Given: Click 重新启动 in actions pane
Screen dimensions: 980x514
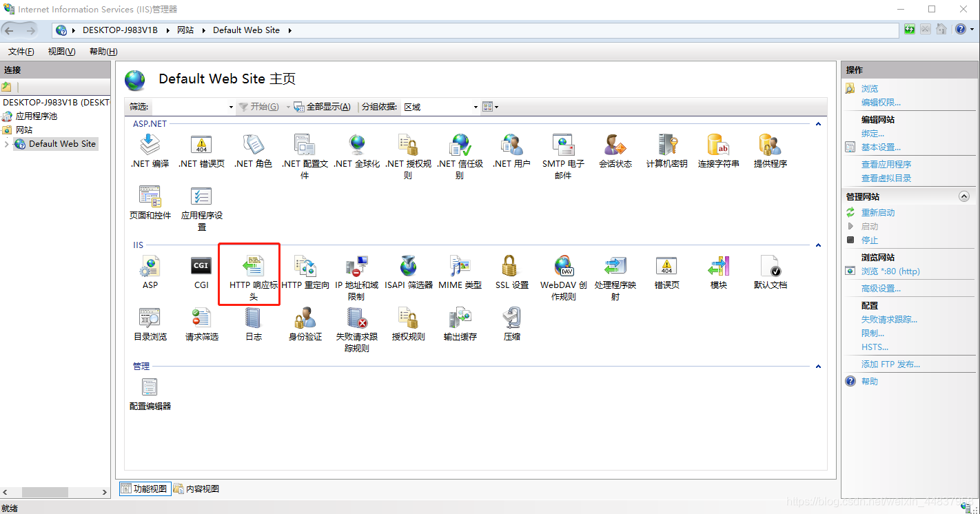Looking at the screenshot, I should 878,213.
